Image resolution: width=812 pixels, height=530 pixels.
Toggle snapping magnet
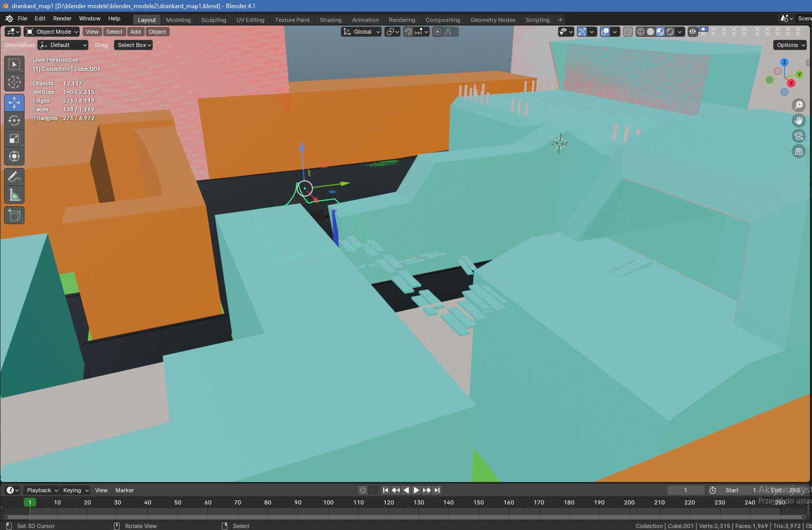tap(408, 32)
